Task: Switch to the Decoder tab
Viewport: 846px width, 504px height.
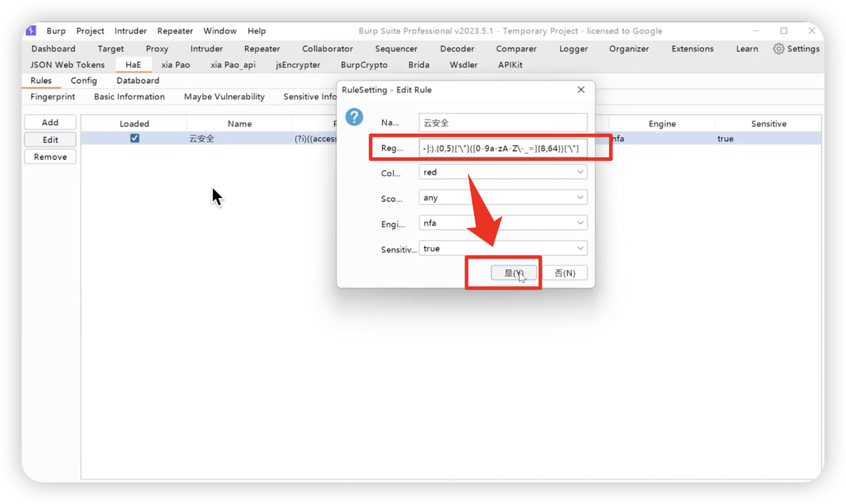Action: click(457, 49)
